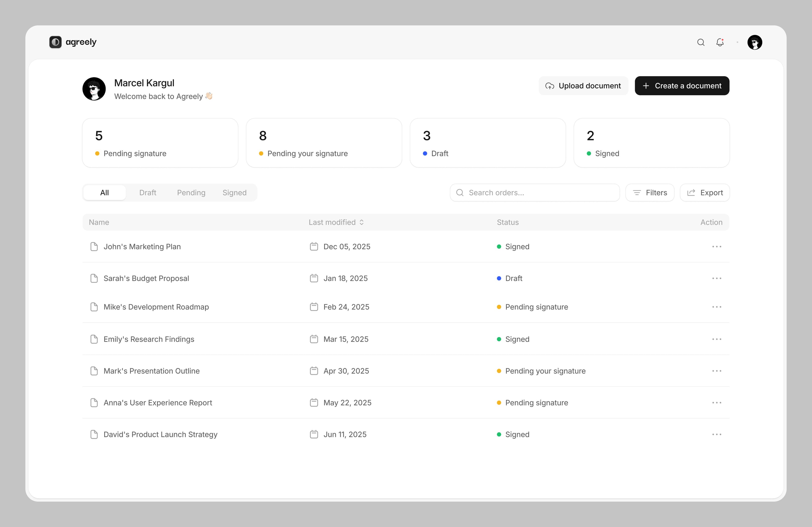Click Draft status on Sarah's Budget Proposal
The width and height of the screenshot is (812, 527).
tap(510, 278)
